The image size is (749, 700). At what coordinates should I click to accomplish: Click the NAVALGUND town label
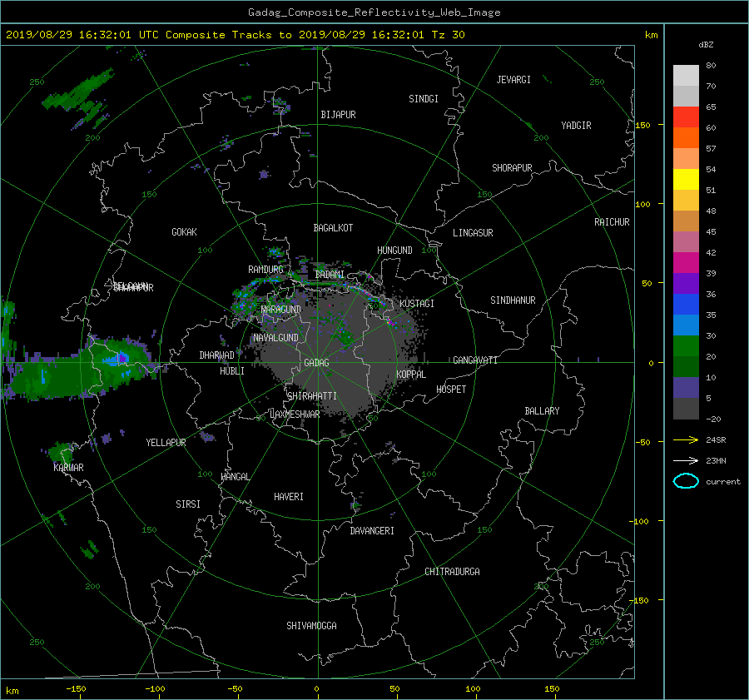(x=275, y=338)
